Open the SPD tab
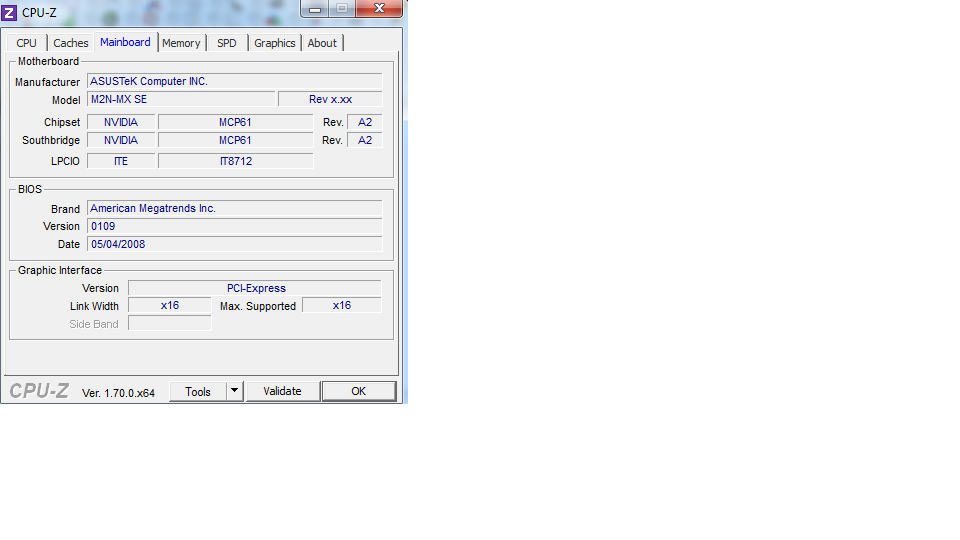 tap(227, 43)
